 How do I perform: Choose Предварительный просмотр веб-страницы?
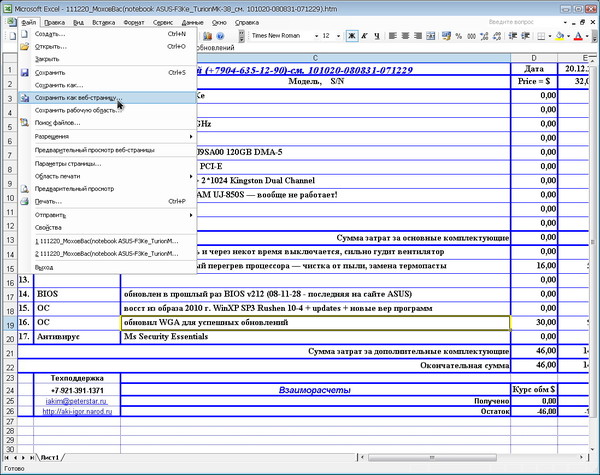pos(108,150)
